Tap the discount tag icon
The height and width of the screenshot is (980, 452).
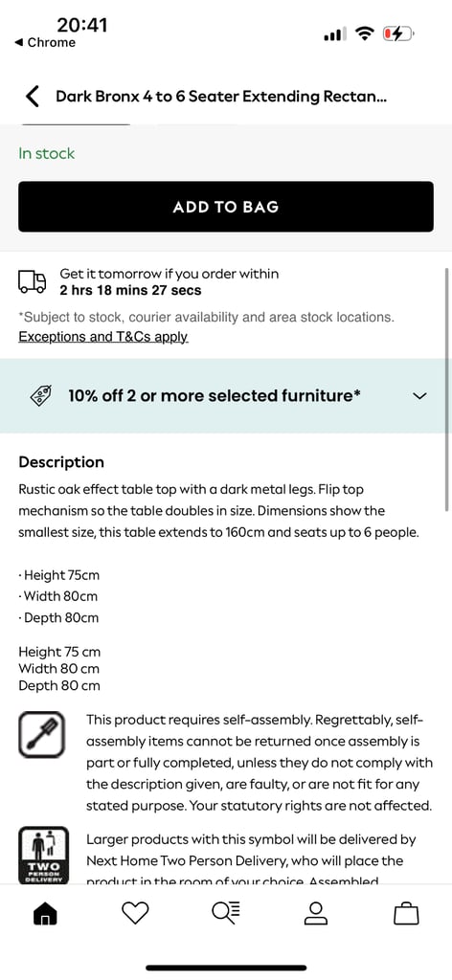tap(41, 395)
